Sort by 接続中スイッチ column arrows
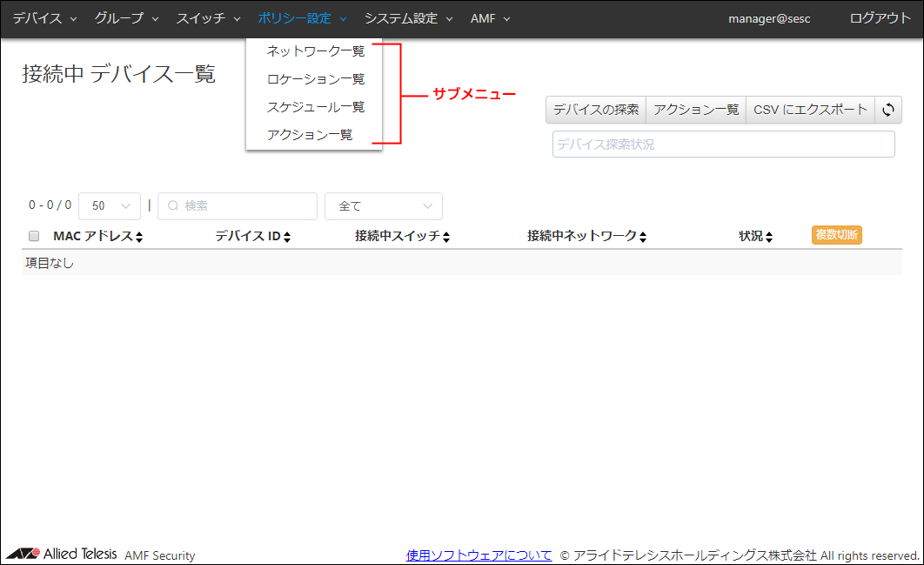 446,237
